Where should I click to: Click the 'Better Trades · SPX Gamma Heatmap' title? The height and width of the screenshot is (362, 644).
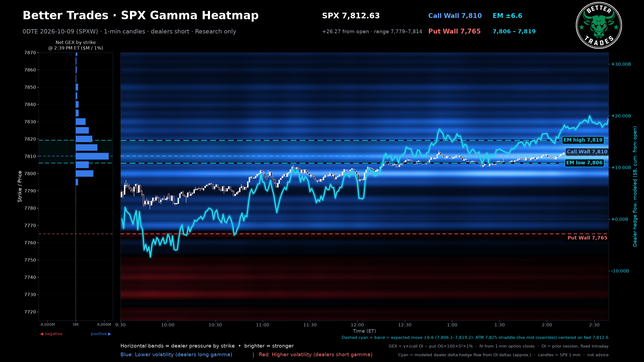pos(141,16)
